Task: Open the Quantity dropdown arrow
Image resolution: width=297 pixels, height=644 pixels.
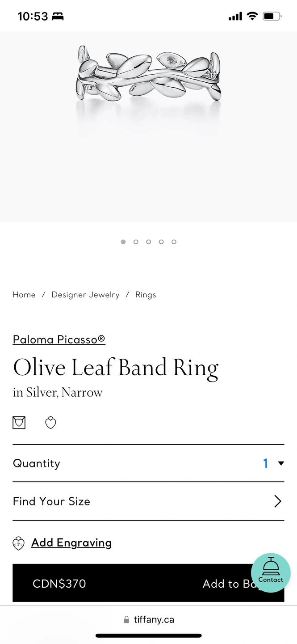Action: pyautogui.click(x=281, y=463)
